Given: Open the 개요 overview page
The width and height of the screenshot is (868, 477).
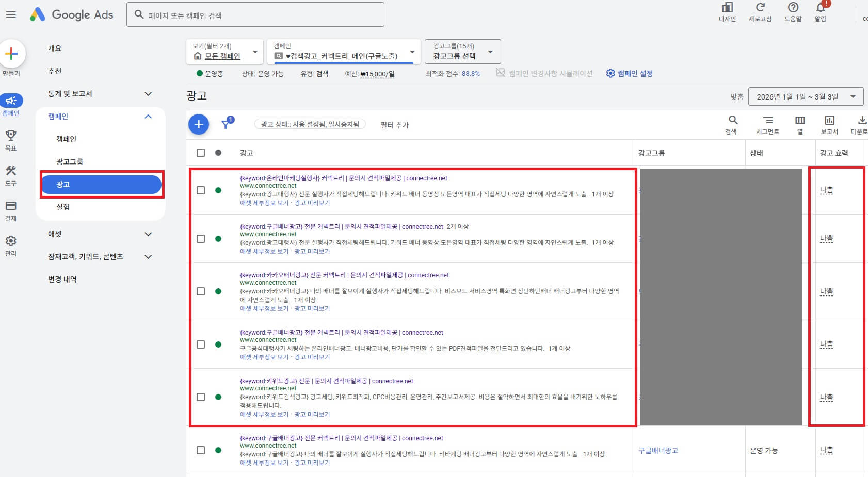Looking at the screenshot, I should (x=55, y=48).
